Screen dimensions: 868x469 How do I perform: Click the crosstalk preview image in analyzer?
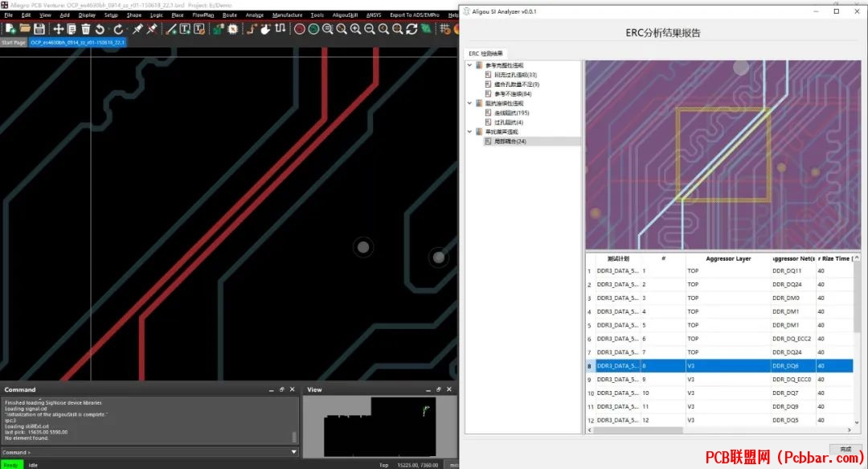point(723,154)
